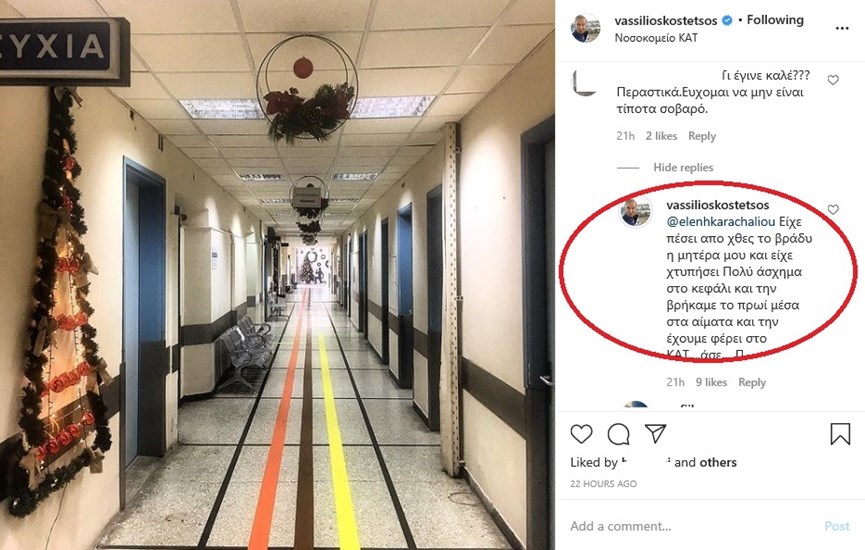Save the post with the bookmark icon
865x550 pixels.
(x=840, y=434)
